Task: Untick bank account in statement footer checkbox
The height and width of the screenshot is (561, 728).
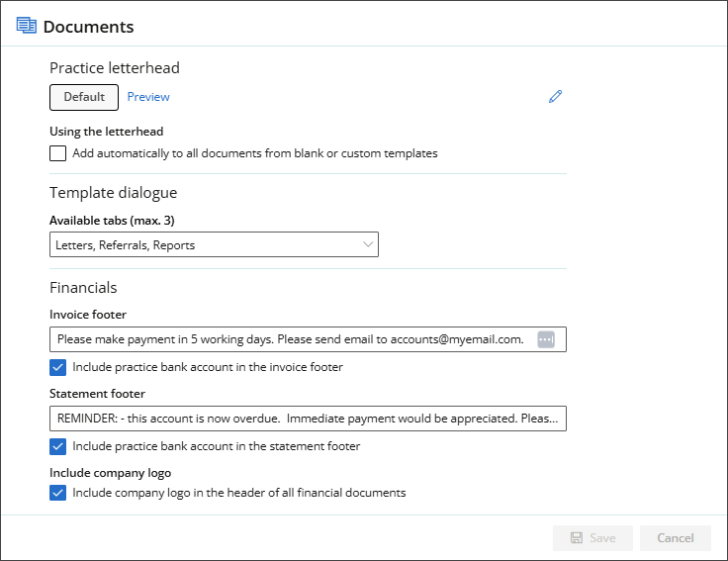Action: (x=58, y=446)
